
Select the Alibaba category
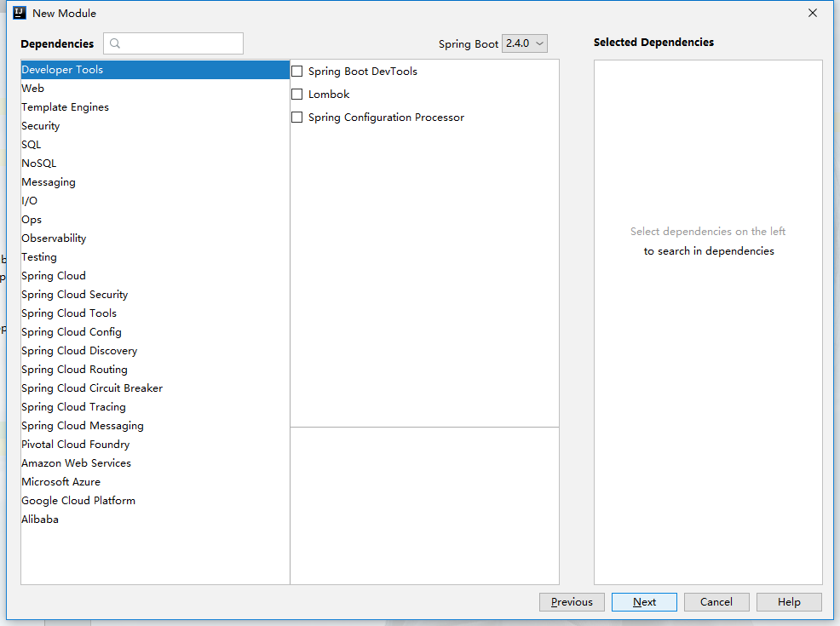(x=155, y=520)
